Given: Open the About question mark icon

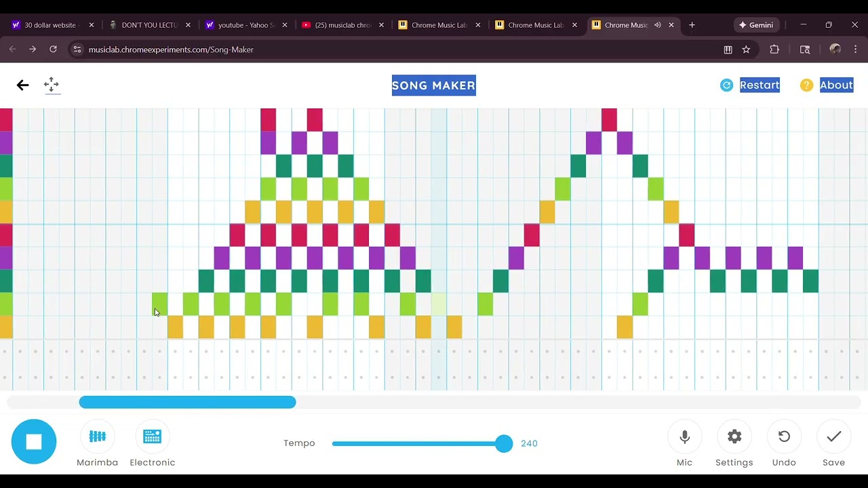Looking at the screenshot, I should [806, 85].
